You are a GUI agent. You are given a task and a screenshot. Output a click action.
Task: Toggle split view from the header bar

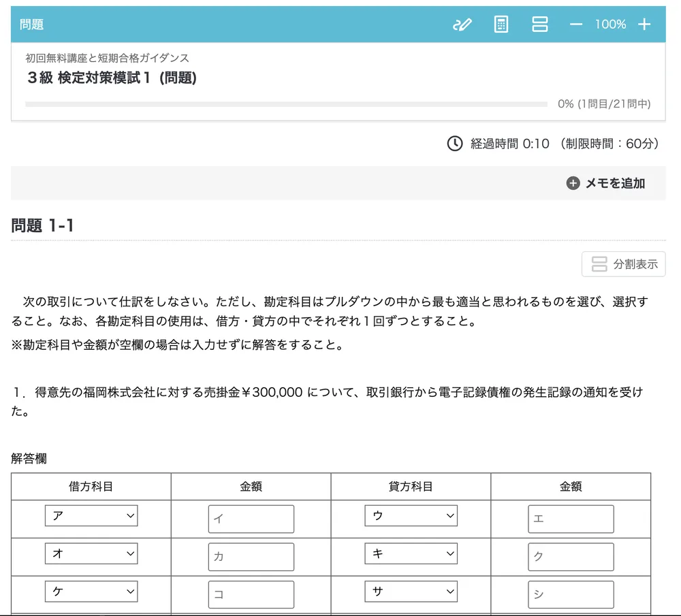(x=539, y=25)
